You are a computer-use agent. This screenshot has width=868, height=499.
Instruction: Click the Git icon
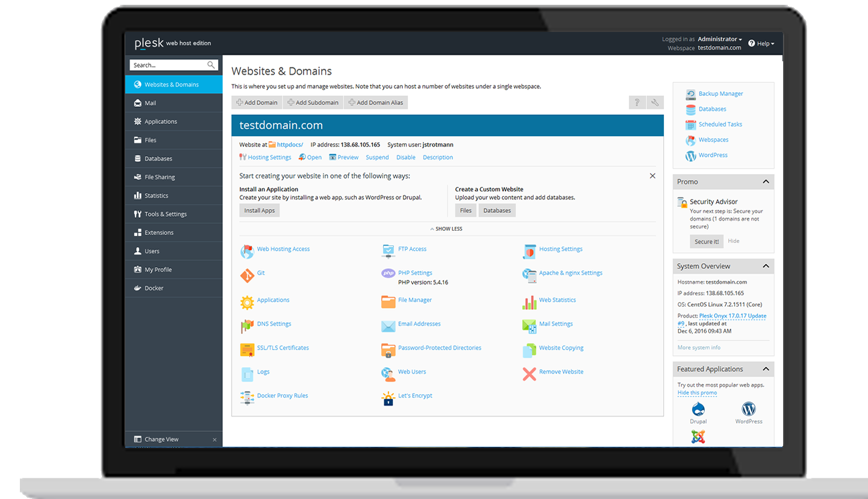[x=247, y=275]
